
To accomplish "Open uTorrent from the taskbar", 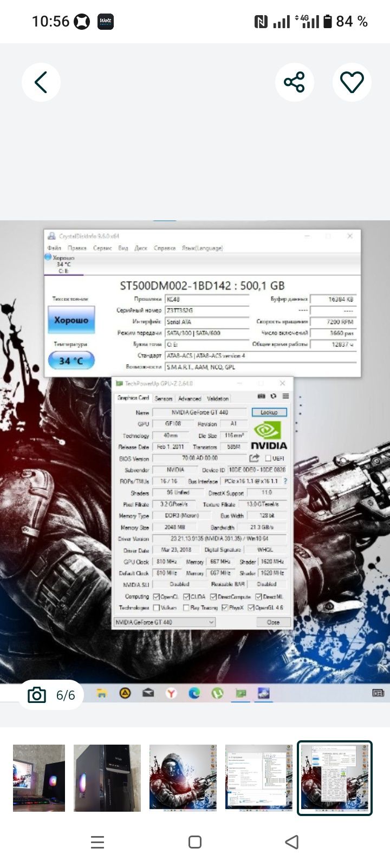I will pos(218,693).
